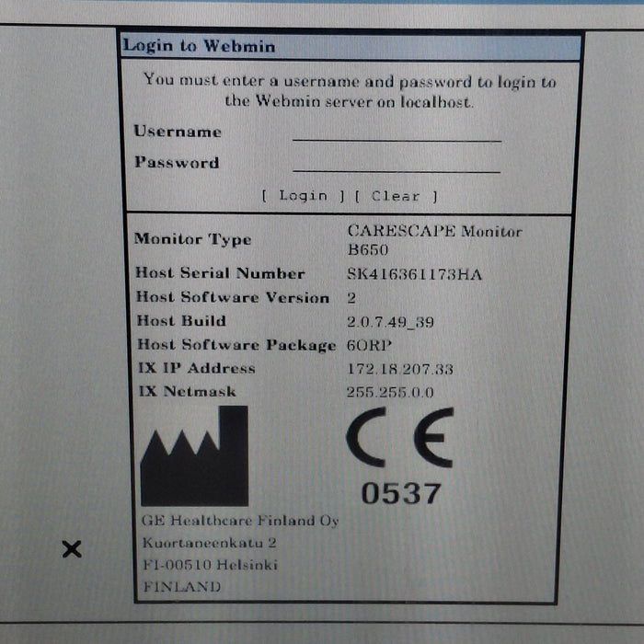Image resolution: width=644 pixels, height=644 pixels.
Task: Click the Clear button
Action: [397, 196]
